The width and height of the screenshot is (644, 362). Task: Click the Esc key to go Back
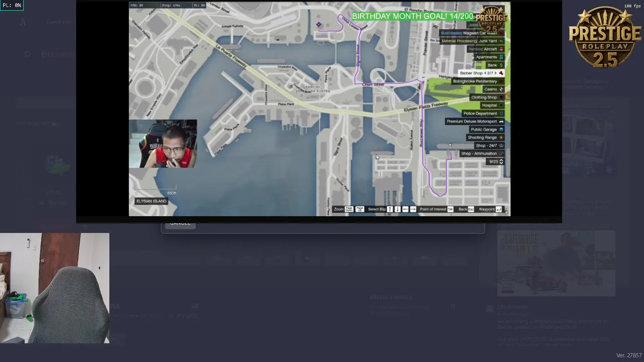pos(471,209)
